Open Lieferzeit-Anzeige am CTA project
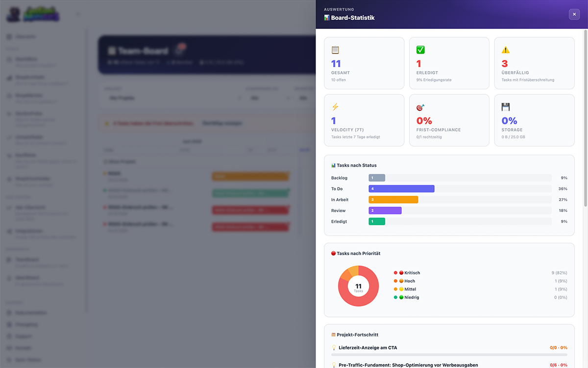This screenshot has width=588, height=368. click(368, 347)
